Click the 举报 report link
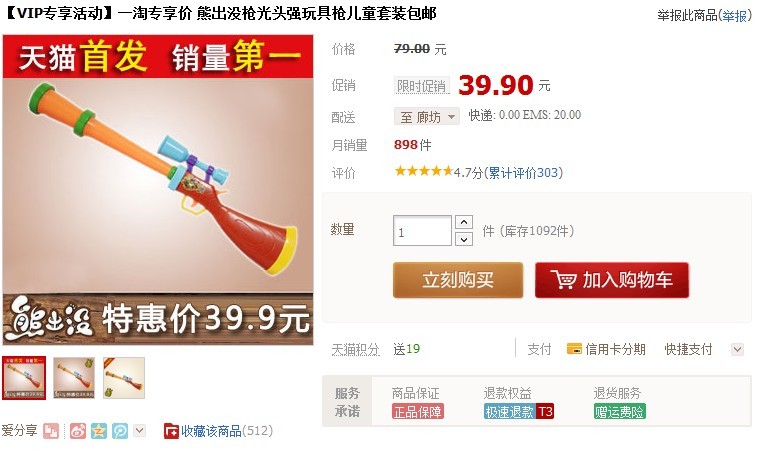Viewport: 771px width, 453px height. [x=734, y=16]
